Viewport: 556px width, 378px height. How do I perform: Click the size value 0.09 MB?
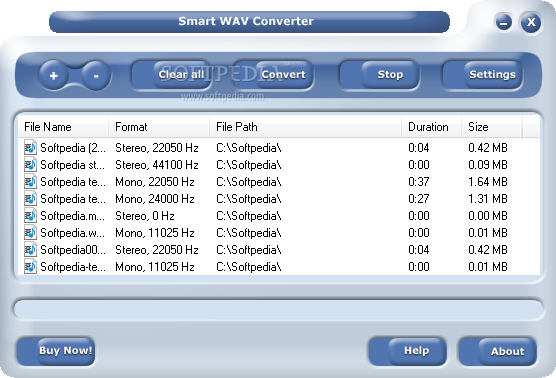click(x=488, y=165)
